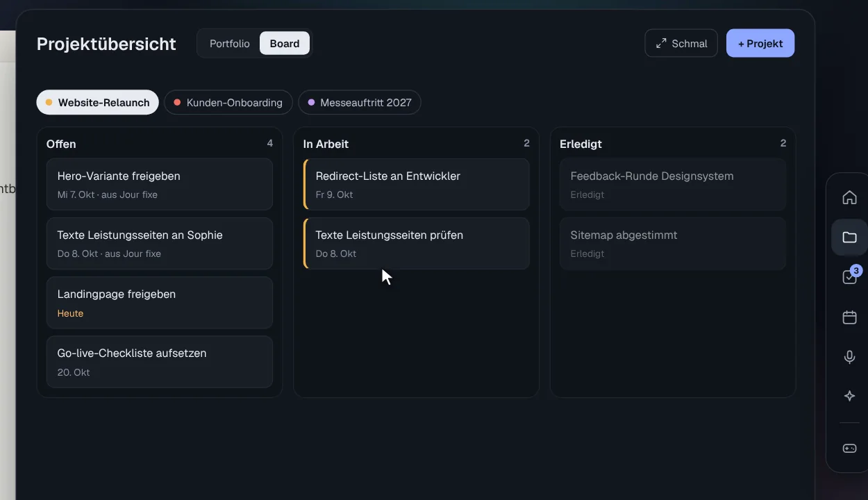Image resolution: width=868 pixels, height=500 pixels.
Task: Open the game controller icon
Action: [849, 448]
